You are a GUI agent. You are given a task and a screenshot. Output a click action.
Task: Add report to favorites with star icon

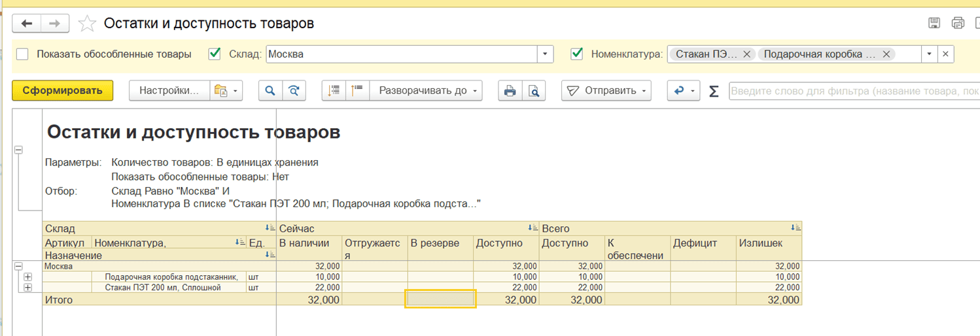click(87, 24)
